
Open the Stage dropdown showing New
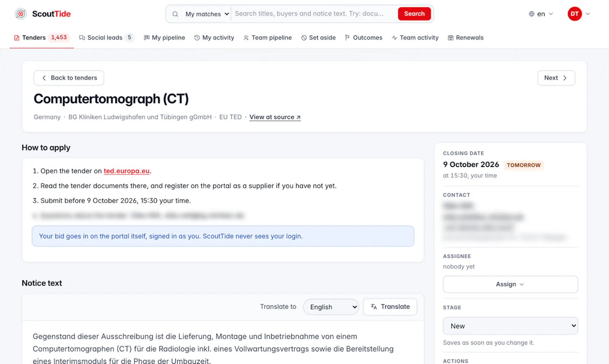point(510,326)
